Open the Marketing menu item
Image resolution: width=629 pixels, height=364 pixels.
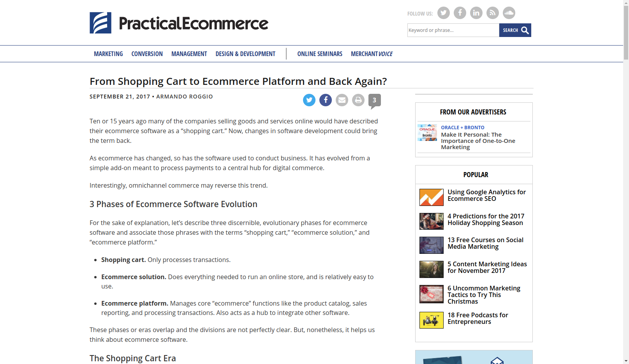coord(108,54)
